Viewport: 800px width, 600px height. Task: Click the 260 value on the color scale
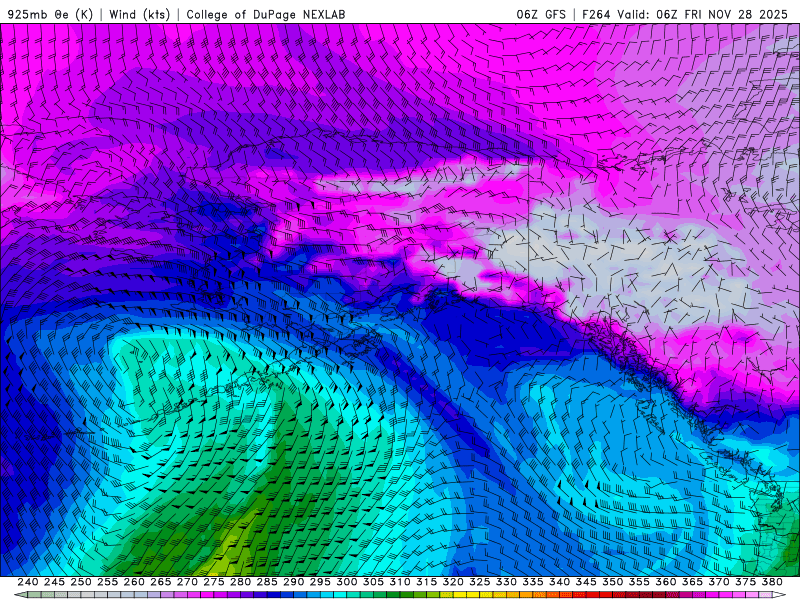(134, 582)
